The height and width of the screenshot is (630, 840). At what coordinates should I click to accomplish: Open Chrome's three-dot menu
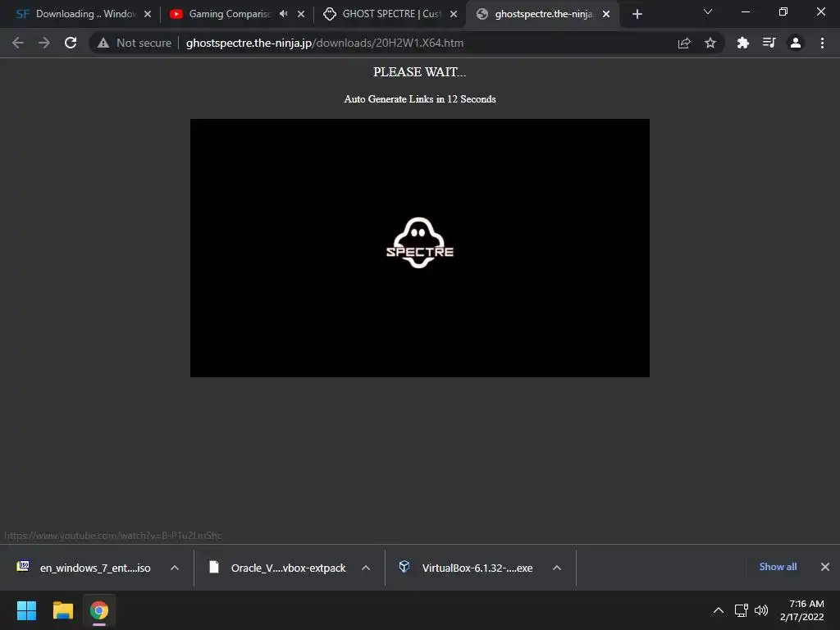click(x=822, y=43)
